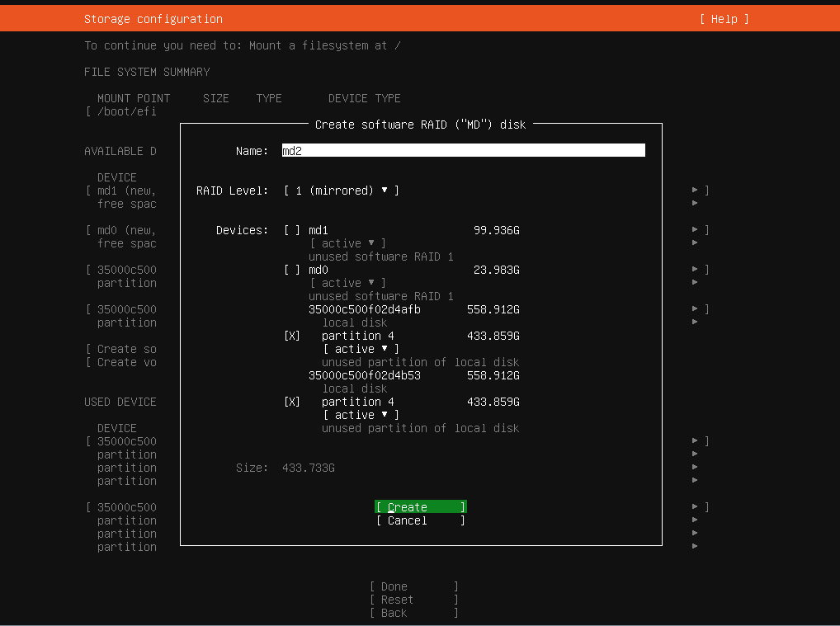This screenshot has width=840, height=626.
Task: Choose Reset at the bottom
Action: coord(413,600)
